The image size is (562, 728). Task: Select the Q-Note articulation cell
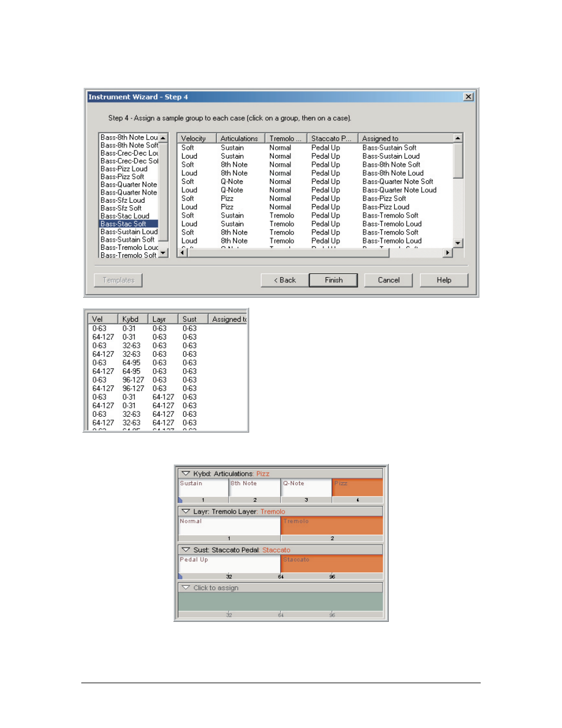click(x=306, y=487)
